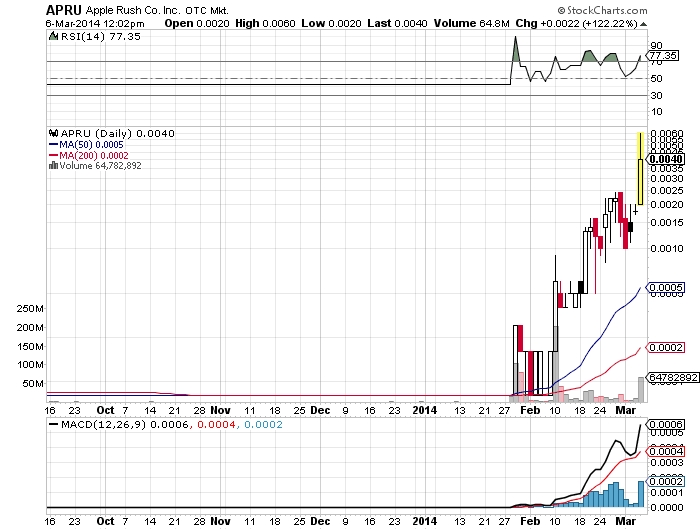Image resolution: width=700 pixels, height=530 pixels.
Task: Click the Volume 64.8M quote field
Action: click(471, 24)
